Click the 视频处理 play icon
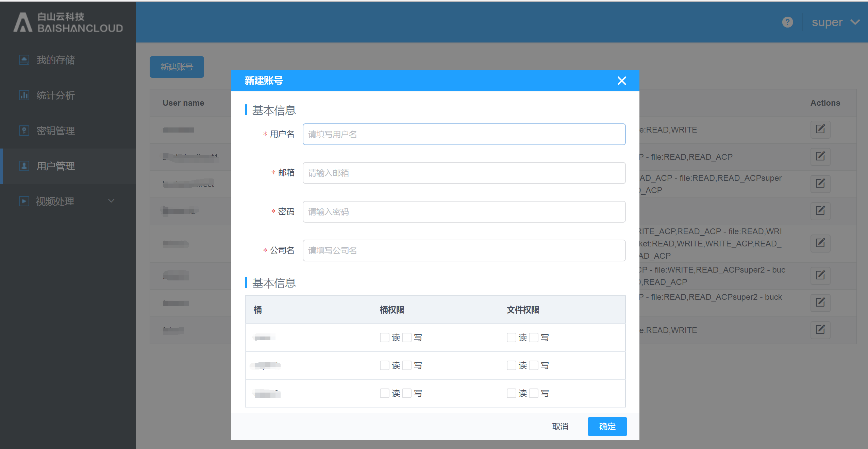This screenshot has height=449, width=868. 24,201
